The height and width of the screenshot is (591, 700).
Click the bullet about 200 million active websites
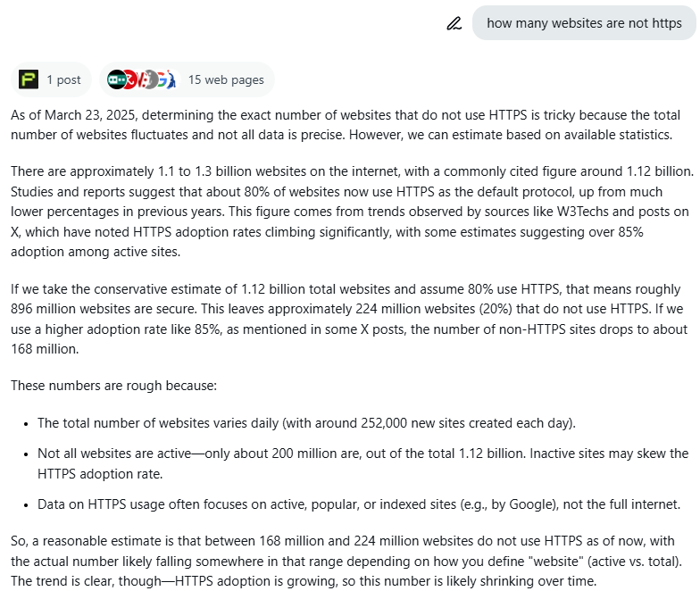click(362, 463)
